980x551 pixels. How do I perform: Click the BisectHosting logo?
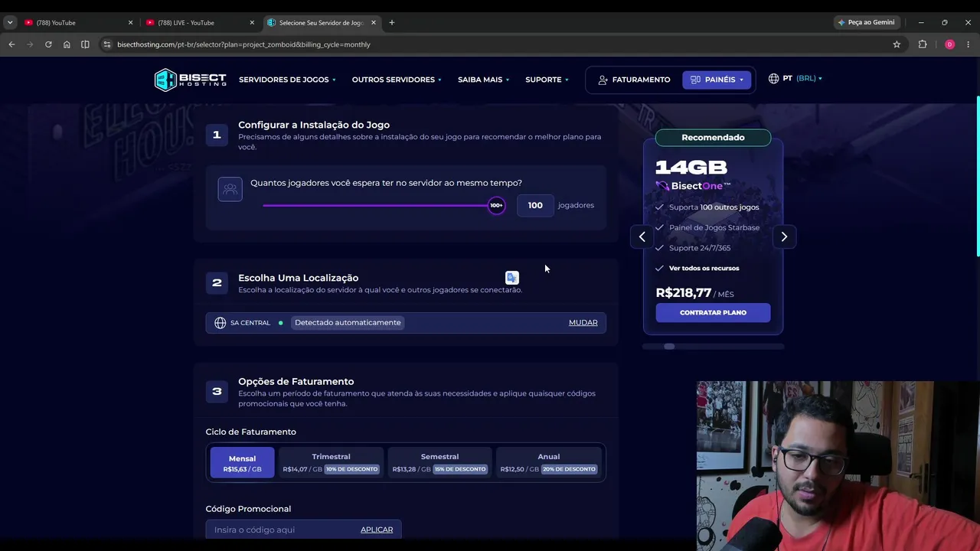point(191,80)
